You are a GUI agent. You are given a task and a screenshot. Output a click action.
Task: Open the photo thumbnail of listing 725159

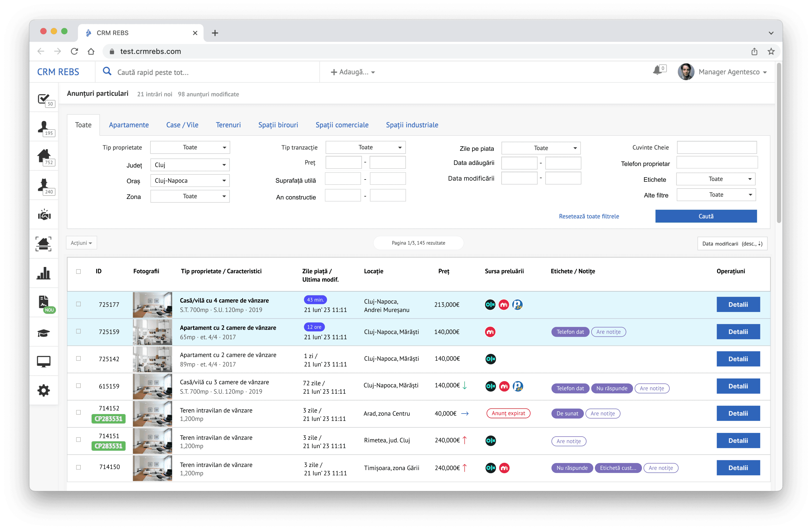[152, 332]
